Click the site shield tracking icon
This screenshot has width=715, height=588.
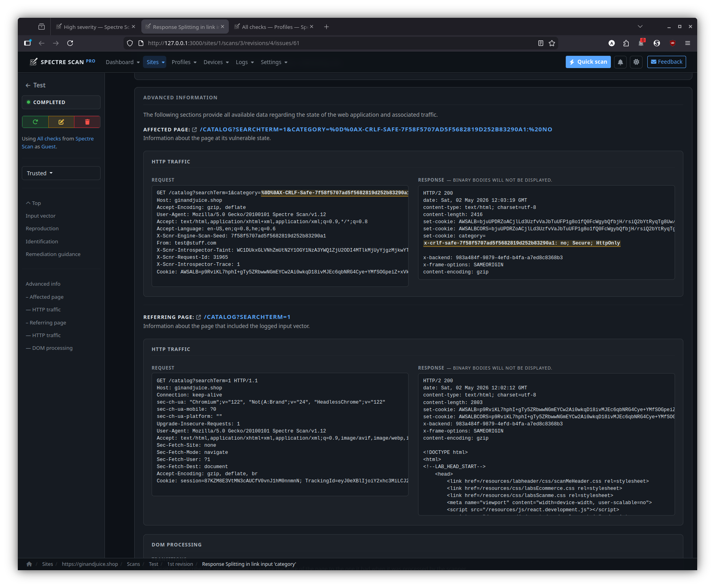pos(130,43)
